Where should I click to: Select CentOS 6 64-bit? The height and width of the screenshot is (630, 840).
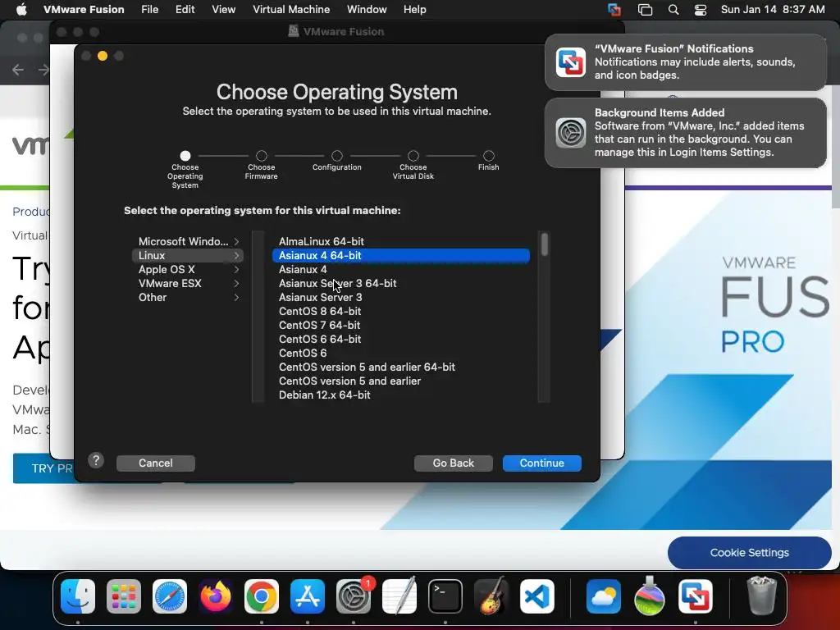pos(401,339)
